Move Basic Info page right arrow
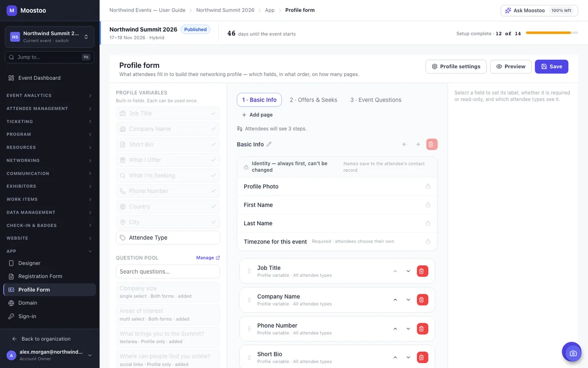 tap(417, 144)
